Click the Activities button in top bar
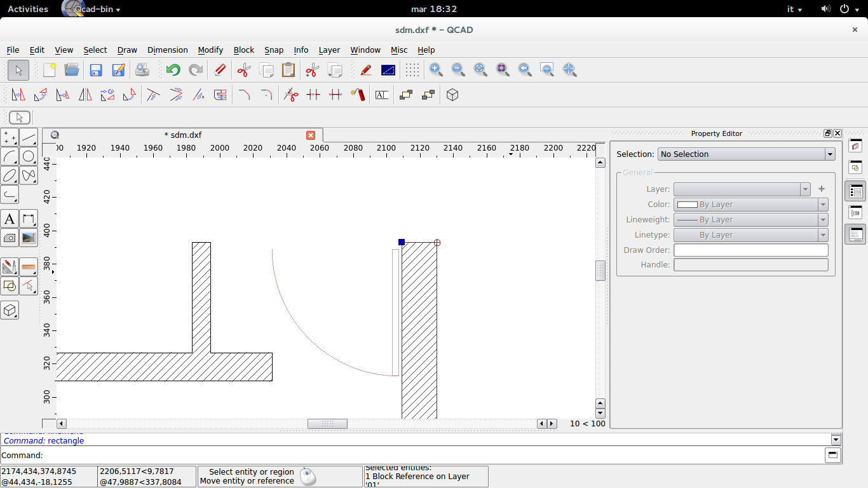Screen dimensions: 868x488 (28, 9)
